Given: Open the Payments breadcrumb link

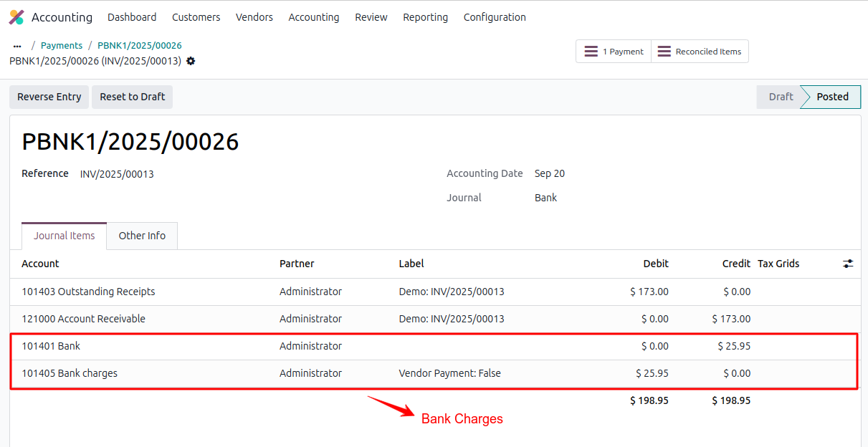Looking at the screenshot, I should (x=61, y=45).
